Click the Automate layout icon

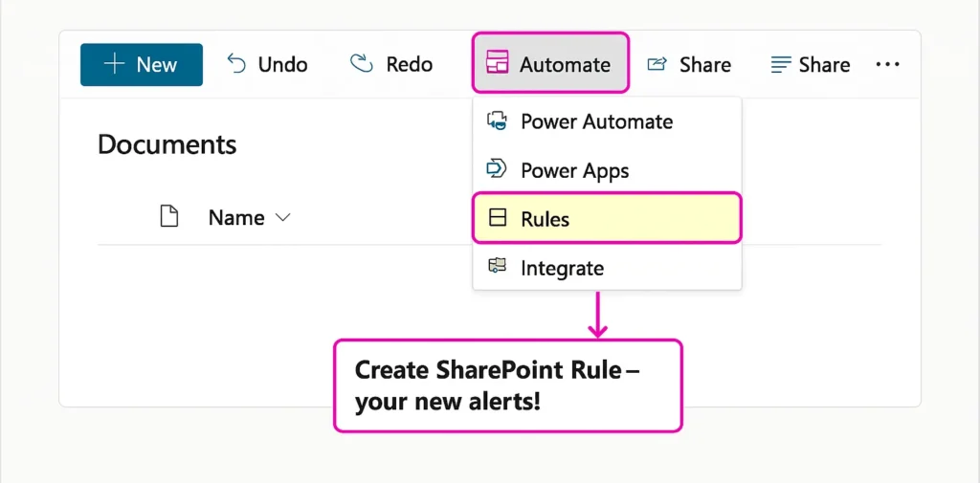[497, 63]
